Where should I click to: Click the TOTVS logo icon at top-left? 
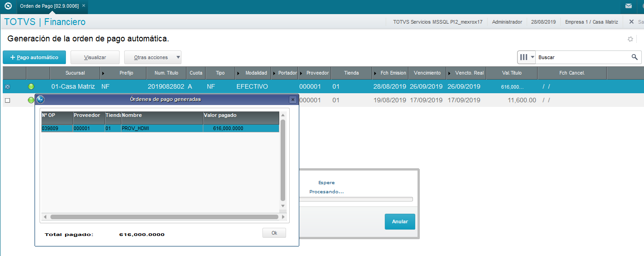pyautogui.click(x=8, y=6)
